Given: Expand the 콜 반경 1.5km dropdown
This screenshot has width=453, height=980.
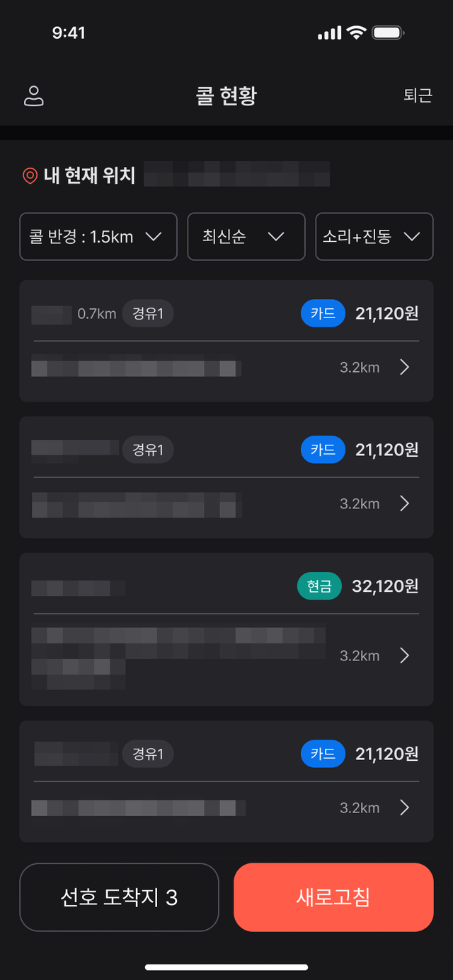Looking at the screenshot, I should click(98, 237).
